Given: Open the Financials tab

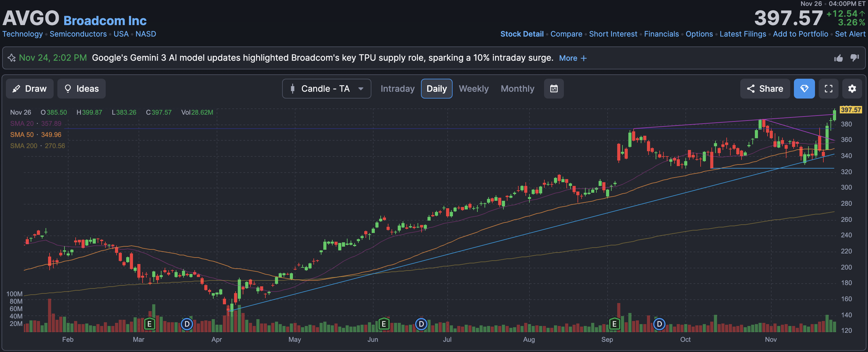Looking at the screenshot, I should click(x=661, y=34).
